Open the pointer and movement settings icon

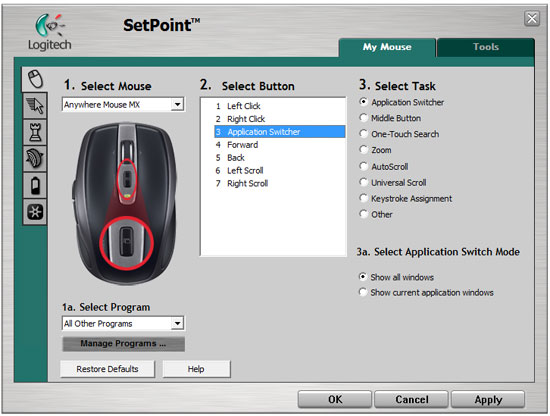coord(35,105)
